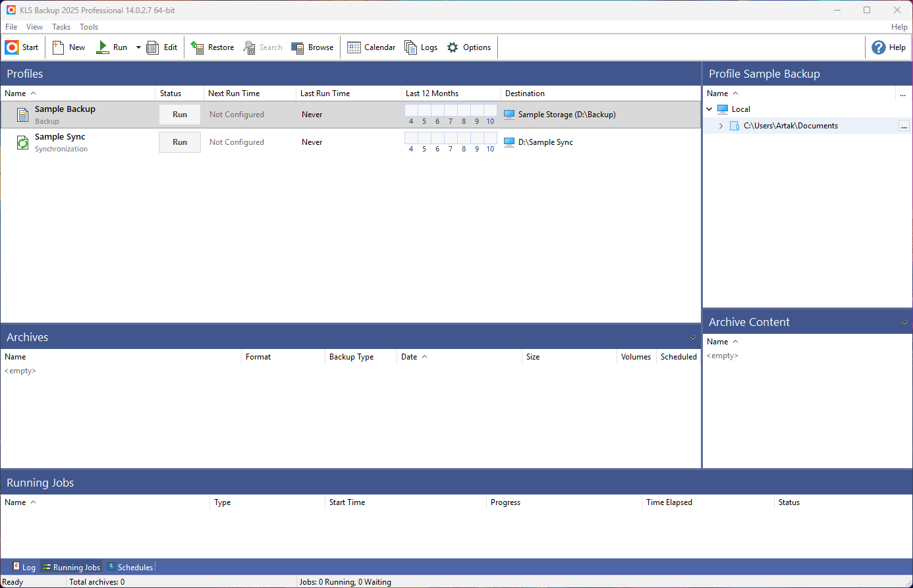This screenshot has width=913, height=588.
Task: Create a new profile with New icon
Action: (x=59, y=47)
